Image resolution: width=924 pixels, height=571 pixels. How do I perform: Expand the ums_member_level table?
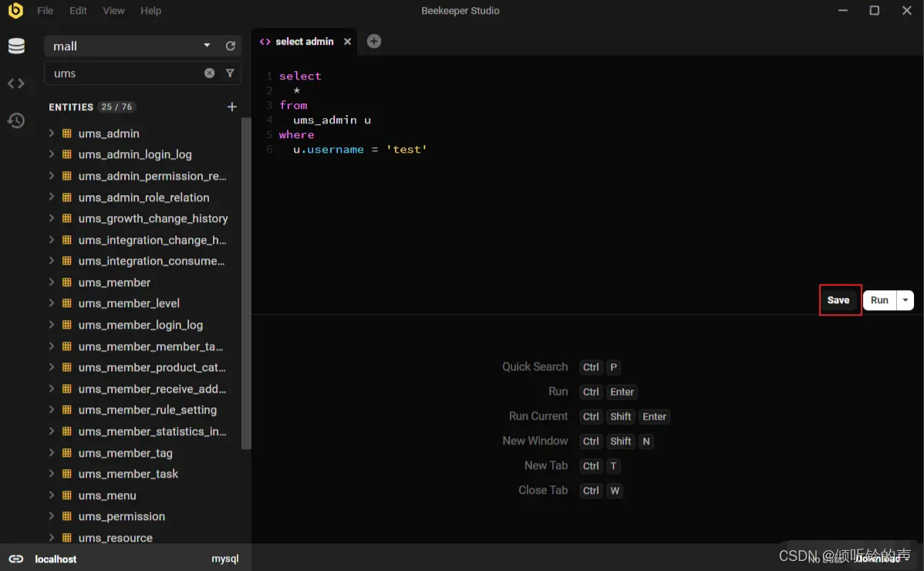tap(51, 303)
